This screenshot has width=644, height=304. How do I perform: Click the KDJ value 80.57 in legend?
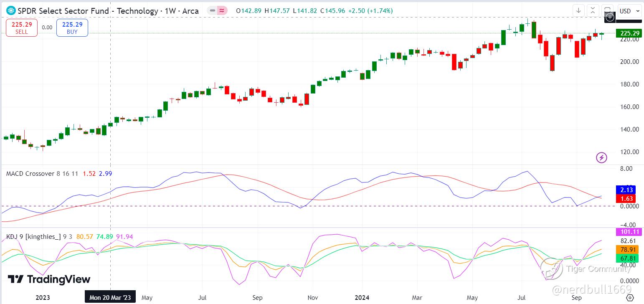tap(85, 237)
